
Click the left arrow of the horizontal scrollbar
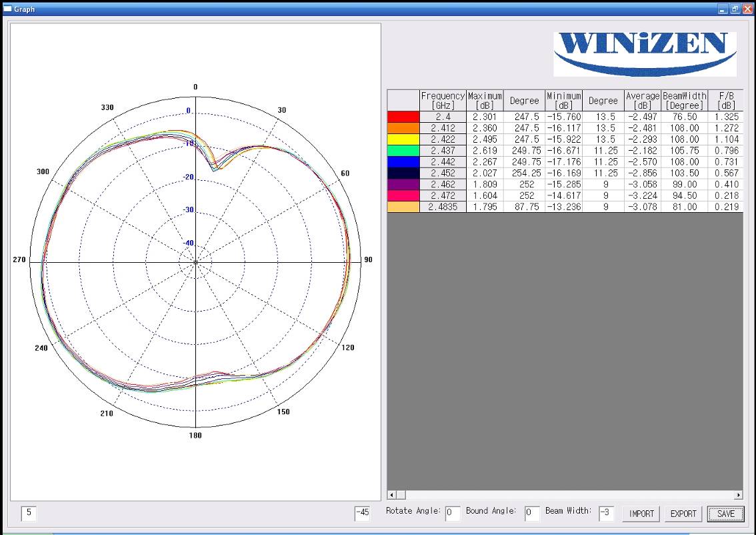click(391, 495)
